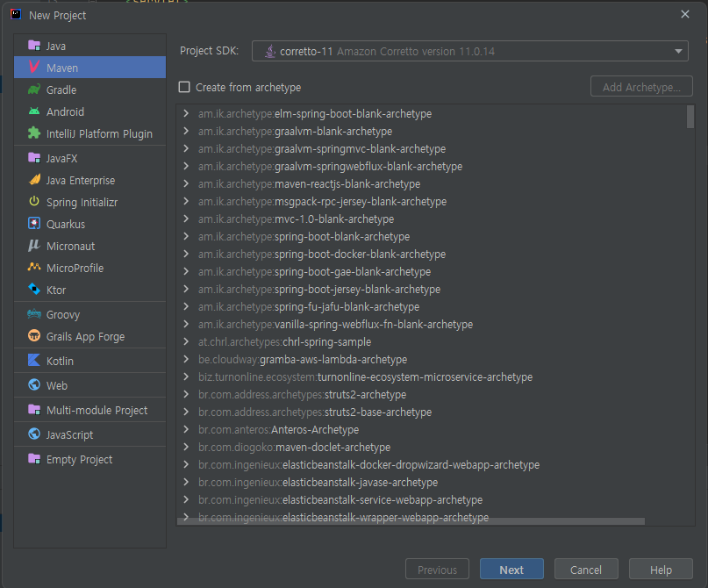Select the JavaFX folder icon
This screenshot has height=588, width=708.
click(34, 158)
